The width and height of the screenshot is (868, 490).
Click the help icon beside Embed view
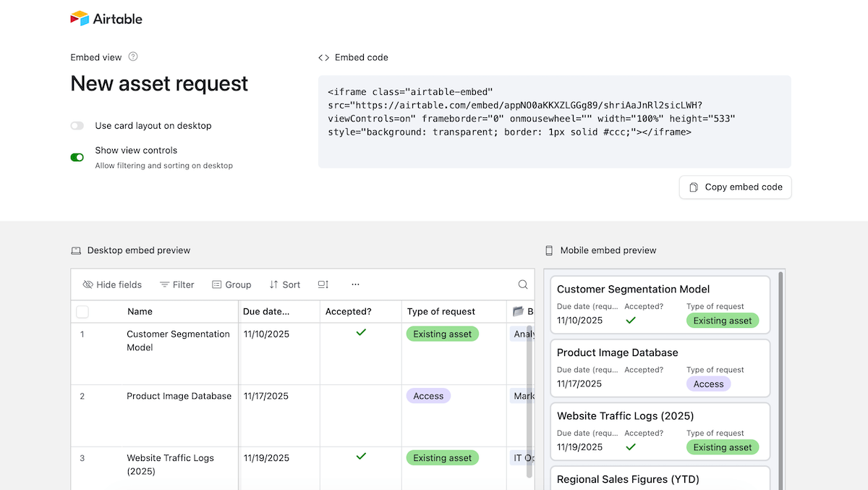pos(133,56)
